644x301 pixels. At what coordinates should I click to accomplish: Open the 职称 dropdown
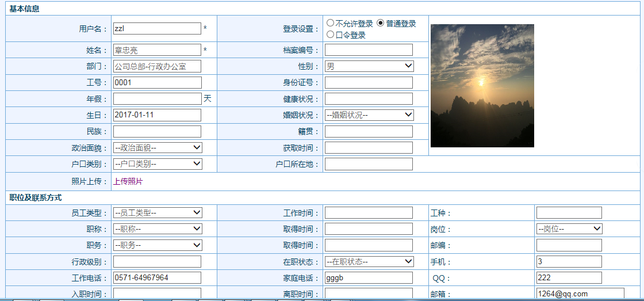pyautogui.click(x=158, y=228)
